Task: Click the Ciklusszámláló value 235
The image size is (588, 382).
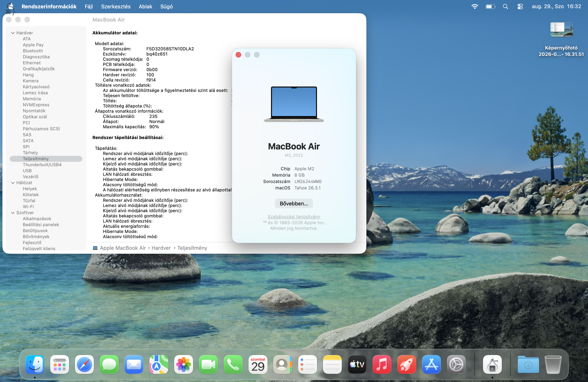Action: click(153, 116)
